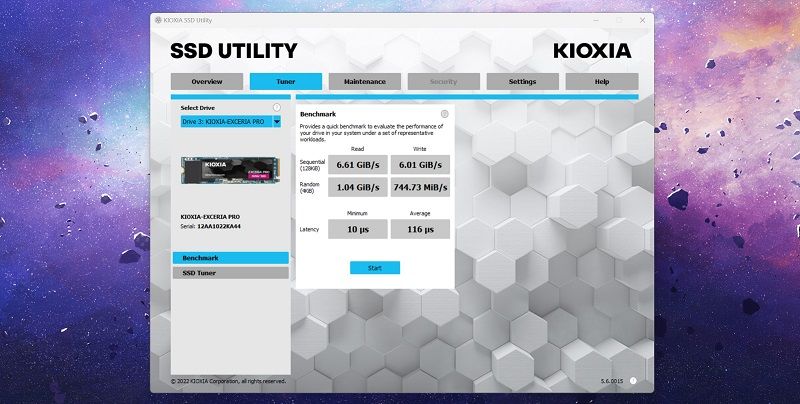Switch to the Maintenance tab
The height and width of the screenshot is (404, 800).
365,82
